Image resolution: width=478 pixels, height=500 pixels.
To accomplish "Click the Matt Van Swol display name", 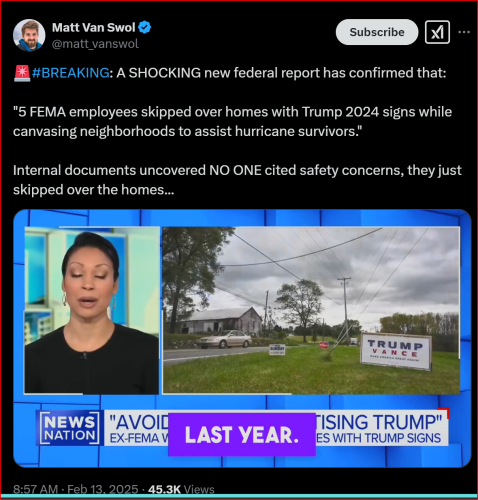I will coord(94,27).
